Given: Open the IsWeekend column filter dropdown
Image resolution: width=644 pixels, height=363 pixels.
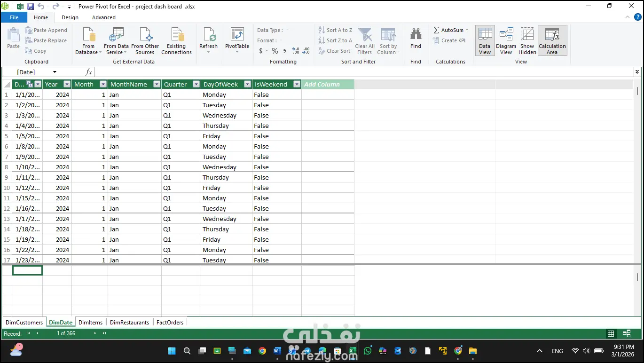Looking at the screenshot, I should point(296,84).
